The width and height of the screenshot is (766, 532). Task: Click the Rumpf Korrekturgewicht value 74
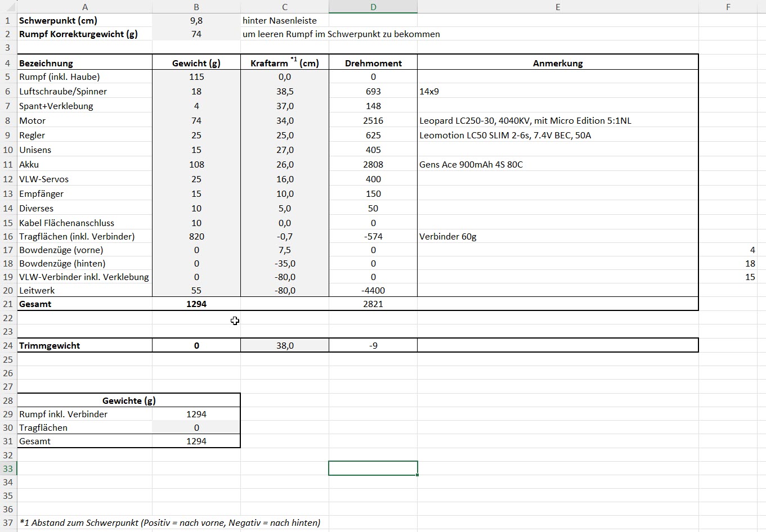pos(196,34)
